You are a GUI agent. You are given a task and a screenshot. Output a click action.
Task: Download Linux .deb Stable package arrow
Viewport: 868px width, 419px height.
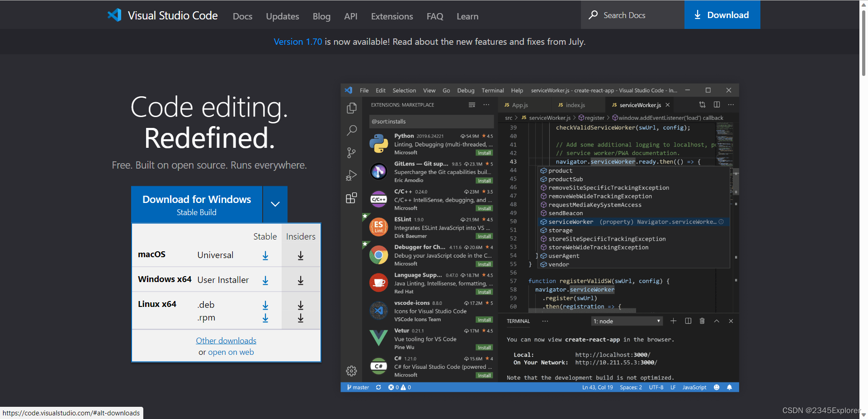[x=265, y=306]
